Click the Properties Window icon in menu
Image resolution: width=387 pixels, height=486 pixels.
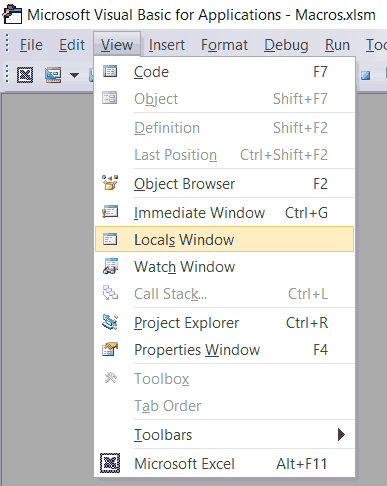110,349
